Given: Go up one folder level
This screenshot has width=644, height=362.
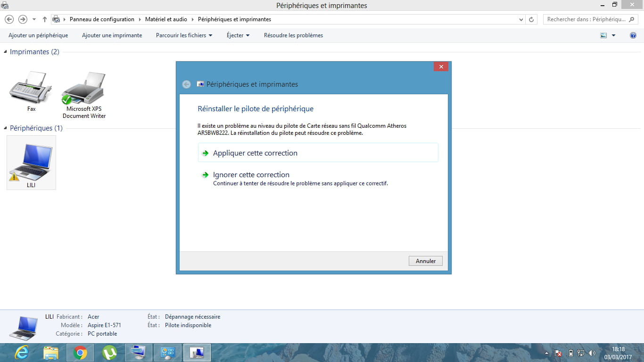Looking at the screenshot, I should tap(45, 19).
